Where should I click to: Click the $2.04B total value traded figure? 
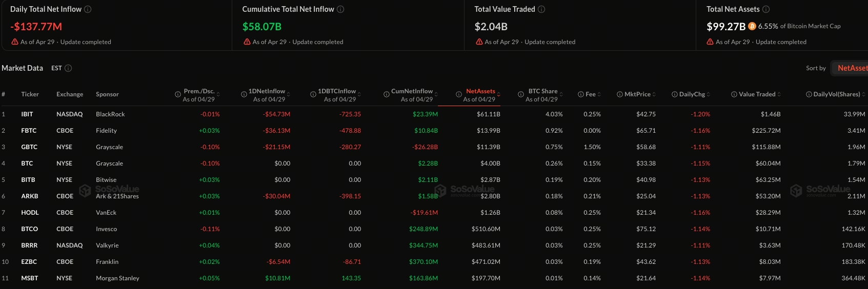491,27
